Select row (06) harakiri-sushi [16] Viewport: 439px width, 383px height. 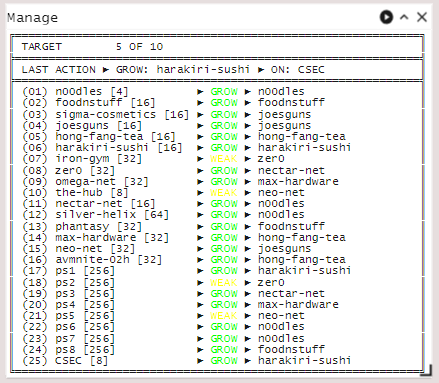click(x=187, y=147)
